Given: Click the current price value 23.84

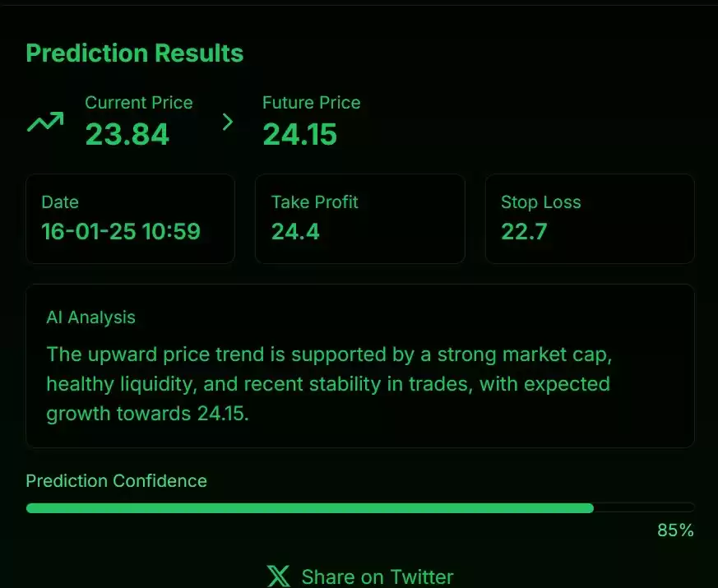Looking at the screenshot, I should 127,134.
